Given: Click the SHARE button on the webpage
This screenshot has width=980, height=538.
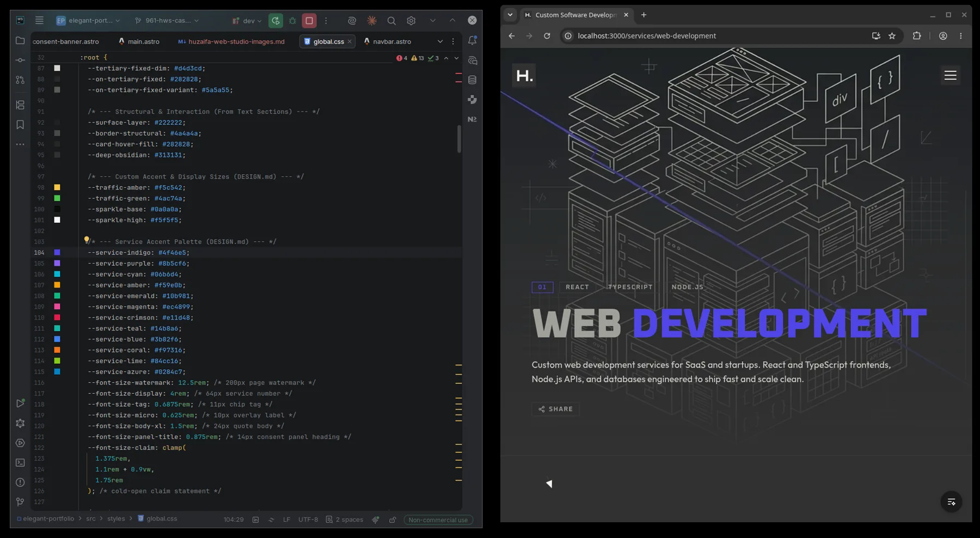Looking at the screenshot, I should pos(555,409).
